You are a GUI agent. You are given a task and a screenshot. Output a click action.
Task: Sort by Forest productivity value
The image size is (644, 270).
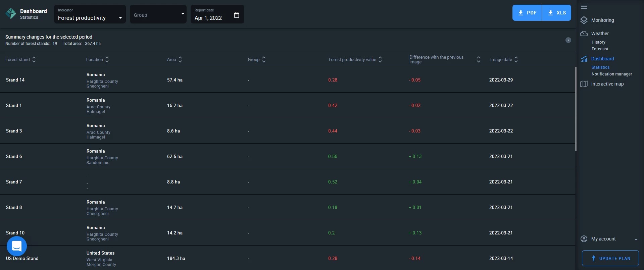(x=380, y=59)
